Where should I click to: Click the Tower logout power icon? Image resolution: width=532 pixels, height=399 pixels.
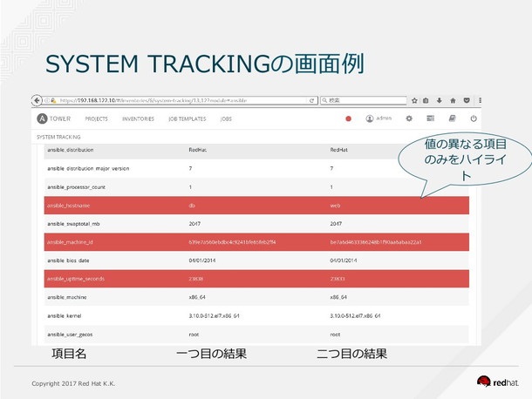point(474,118)
